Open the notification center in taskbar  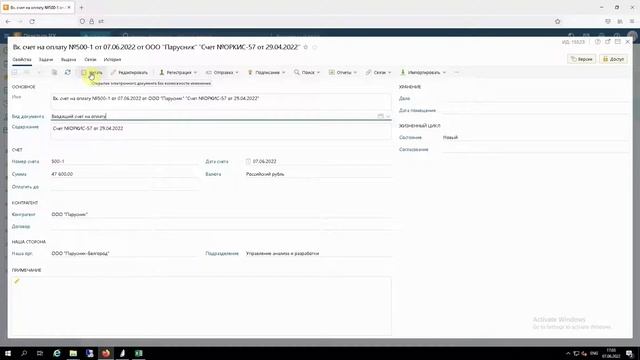629,353
